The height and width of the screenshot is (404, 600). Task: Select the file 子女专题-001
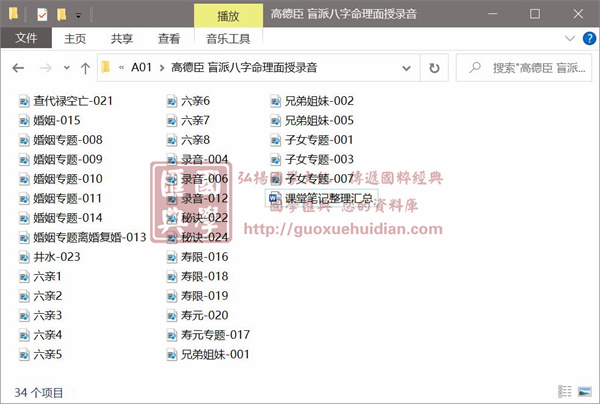tap(312, 140)
